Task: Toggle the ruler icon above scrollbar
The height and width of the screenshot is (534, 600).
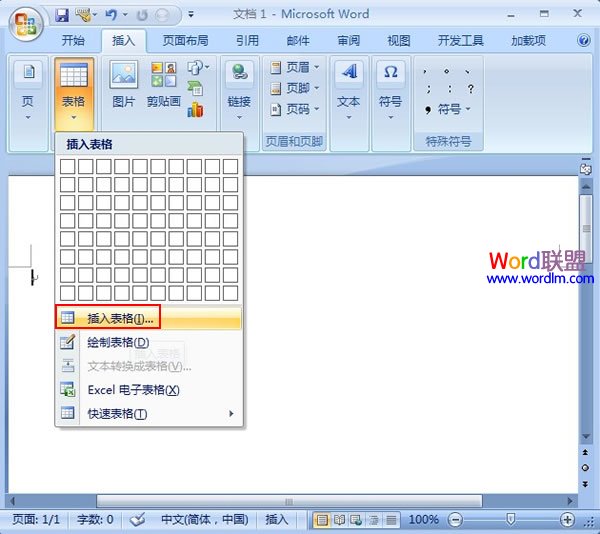Action: 585,168
